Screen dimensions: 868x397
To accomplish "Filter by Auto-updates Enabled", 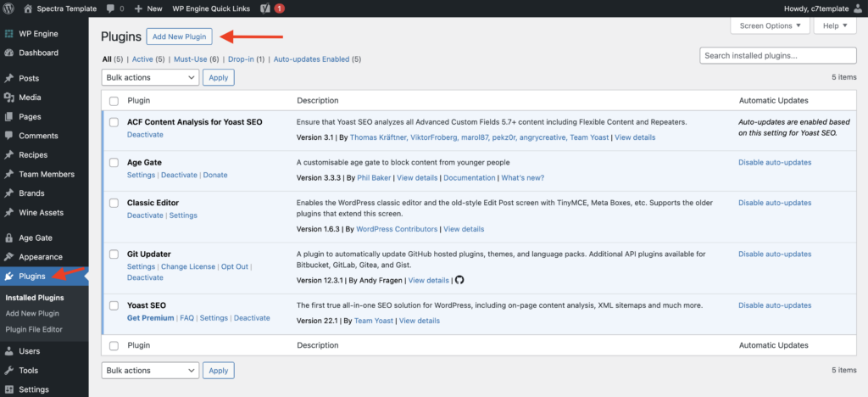I will [312, 59].
